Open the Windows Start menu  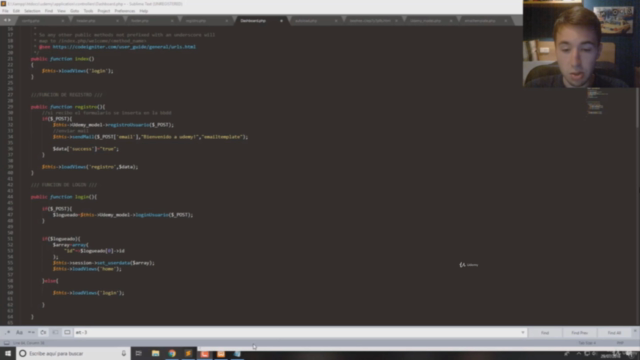click(8, 353)
